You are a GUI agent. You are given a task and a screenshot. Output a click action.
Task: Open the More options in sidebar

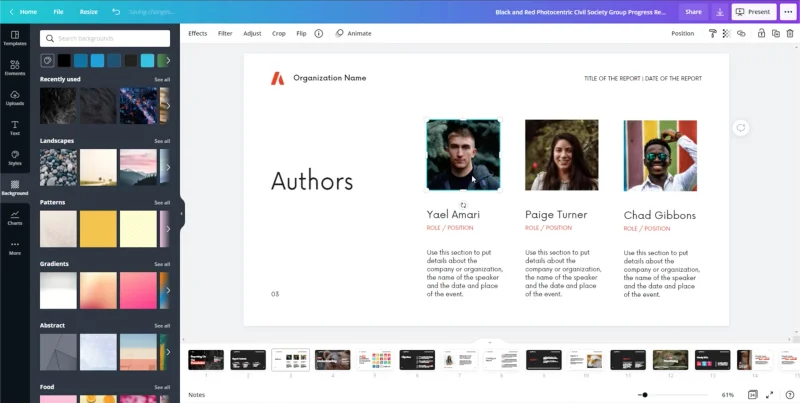click(x=15, y=248)
